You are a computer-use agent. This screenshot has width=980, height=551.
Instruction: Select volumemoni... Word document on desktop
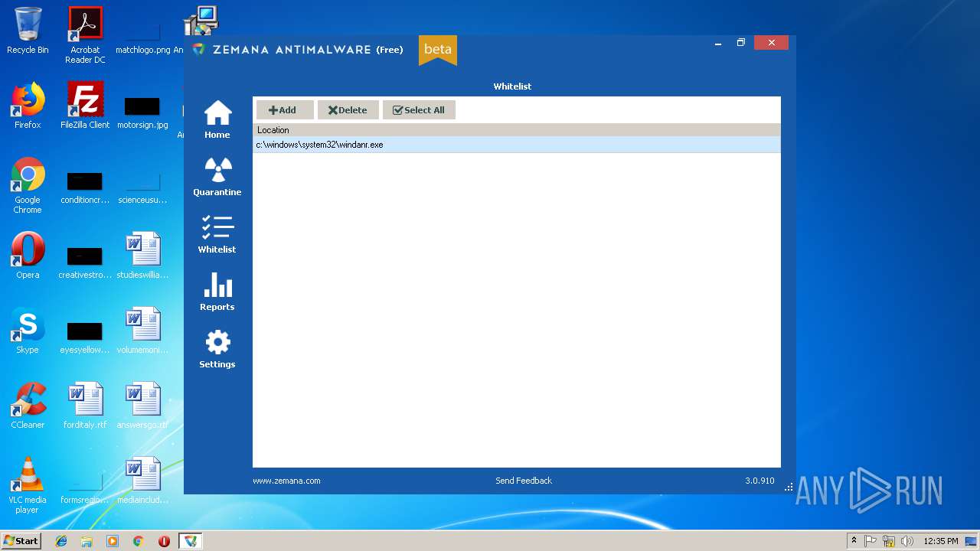click(x=142, y=331)
